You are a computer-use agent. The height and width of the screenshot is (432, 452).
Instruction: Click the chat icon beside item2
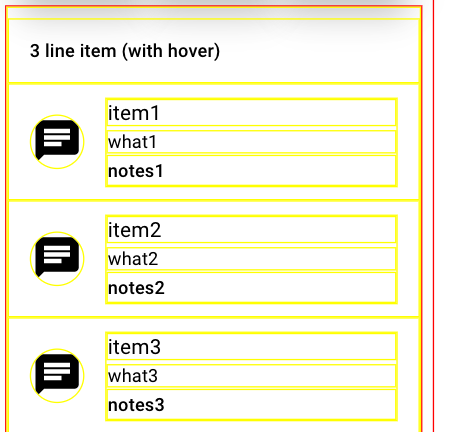click(x=57, y=259)
